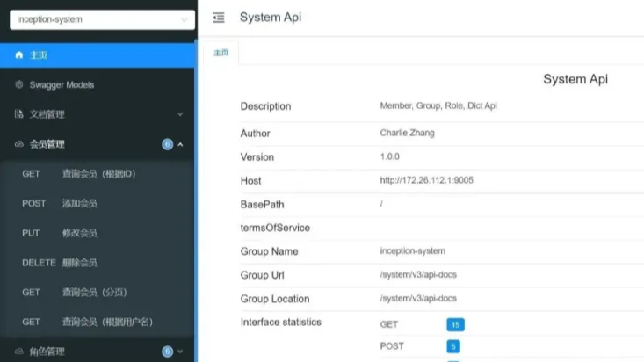
Task: Open the inception-system group dropdown
Action: click(x=102, y=19)
